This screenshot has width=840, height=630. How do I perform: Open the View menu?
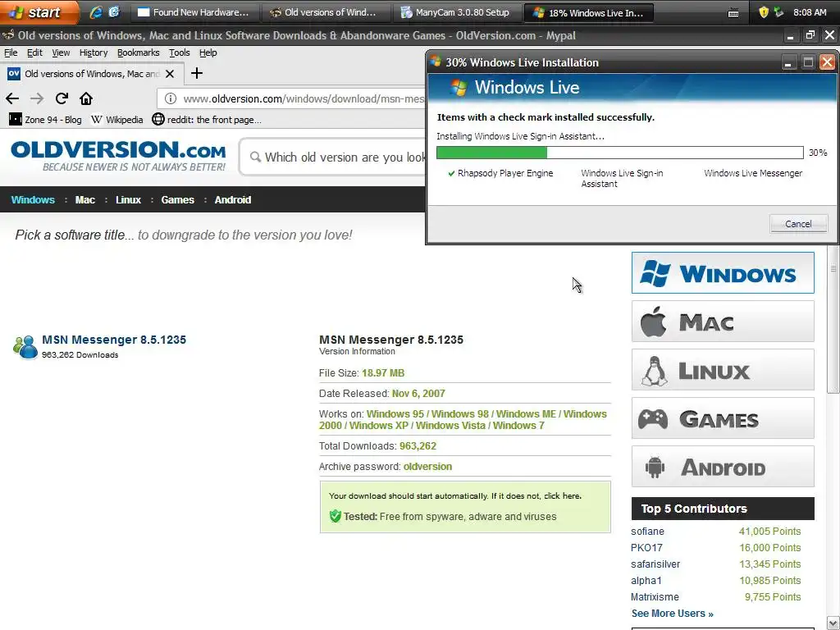[x=61, y=52]
